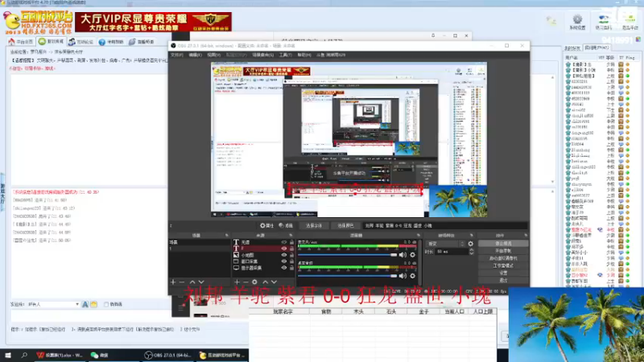Click yellow emoji icon in chat toolbar

tap(93, 304)
